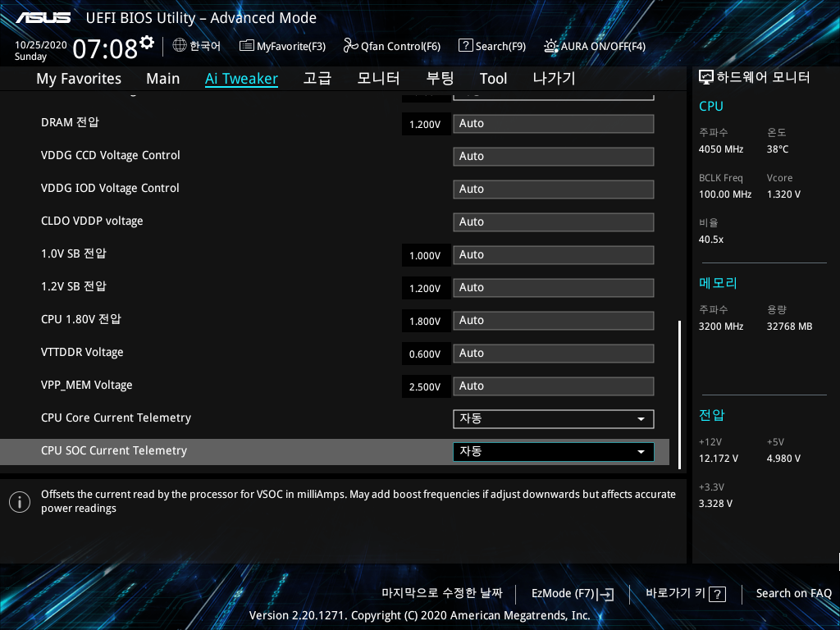Click the 32768 MB memory capacity
The height and width of the screenshot is (630, 840).
click(x=789, y=326)
